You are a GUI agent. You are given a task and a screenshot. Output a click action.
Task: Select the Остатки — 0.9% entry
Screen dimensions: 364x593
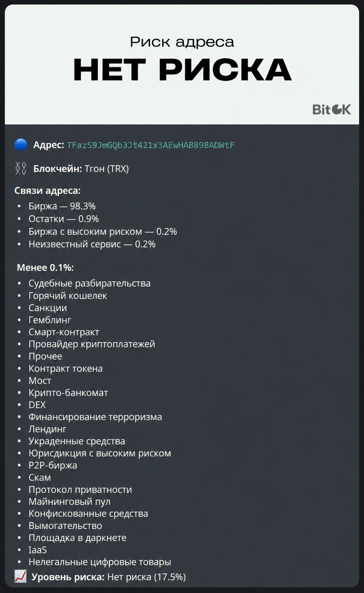tap(64, 219)
